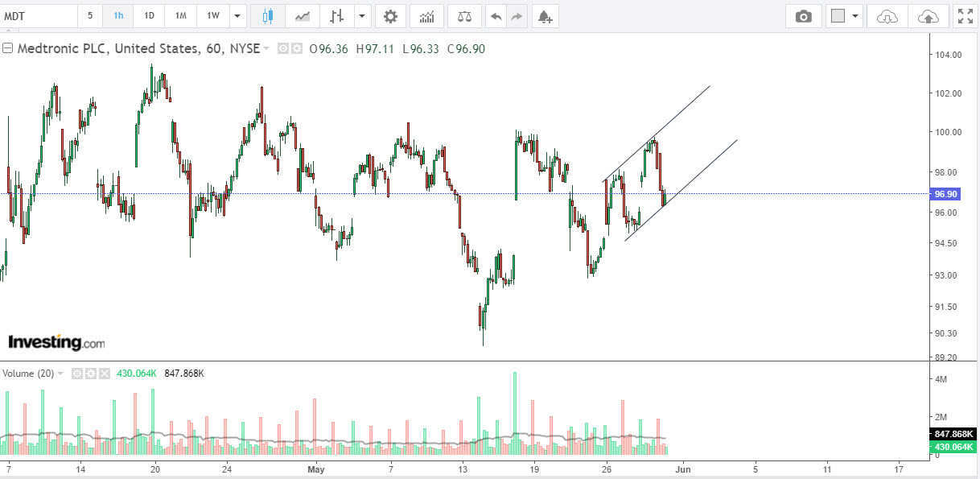Click the O96.36 open value

(328, 49)
